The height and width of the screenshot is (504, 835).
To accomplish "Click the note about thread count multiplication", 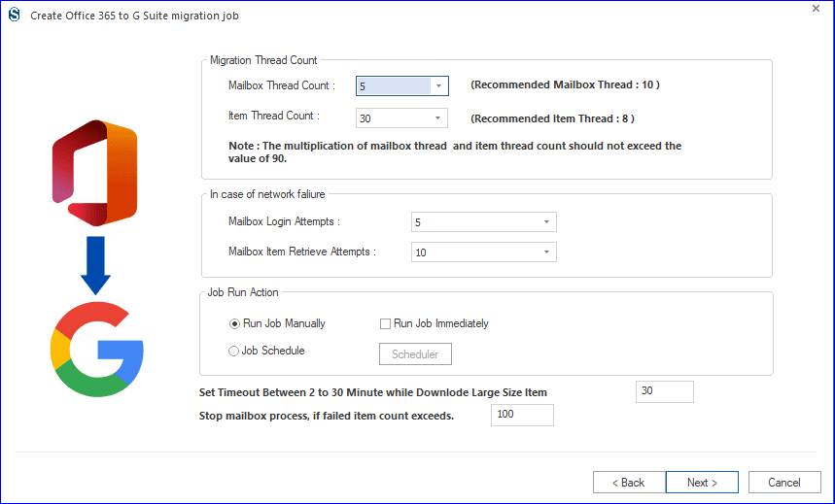I will (455, 151).
